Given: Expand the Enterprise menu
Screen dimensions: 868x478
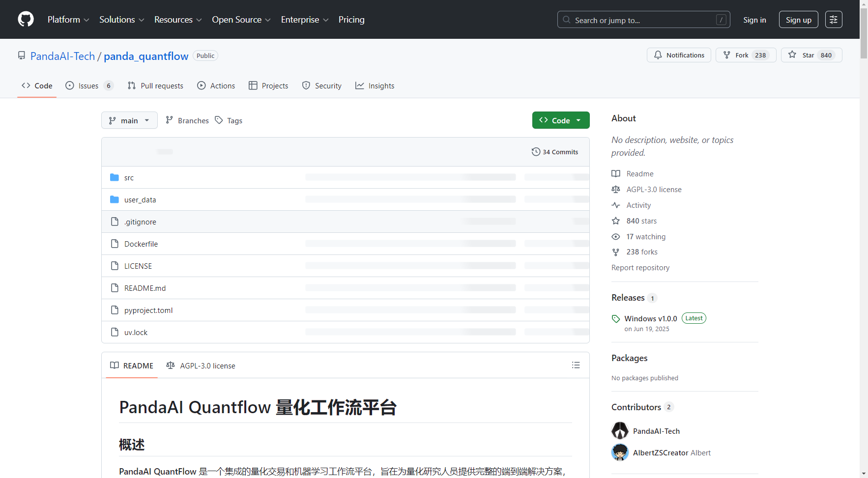Looking at the screenshot, I should [x=305, y=20].
